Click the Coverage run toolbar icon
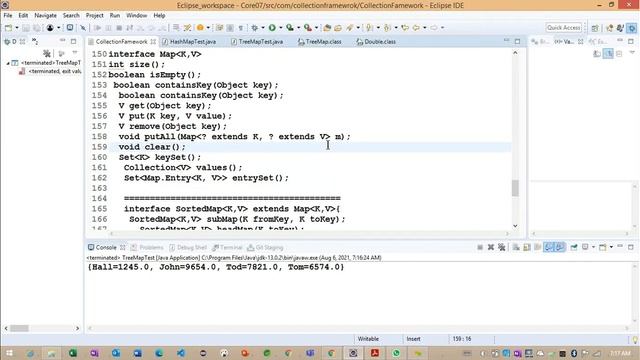 [x=290, y=28]
